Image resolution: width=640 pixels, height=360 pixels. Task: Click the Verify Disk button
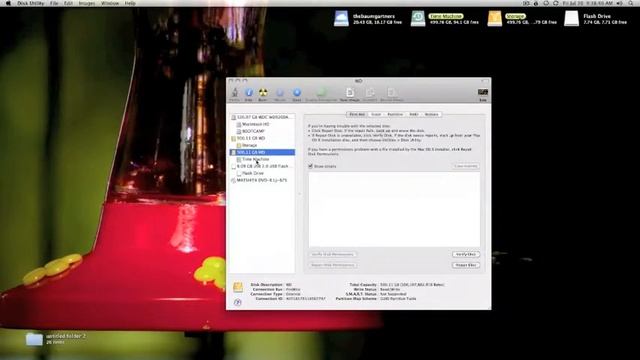point(466,254)
